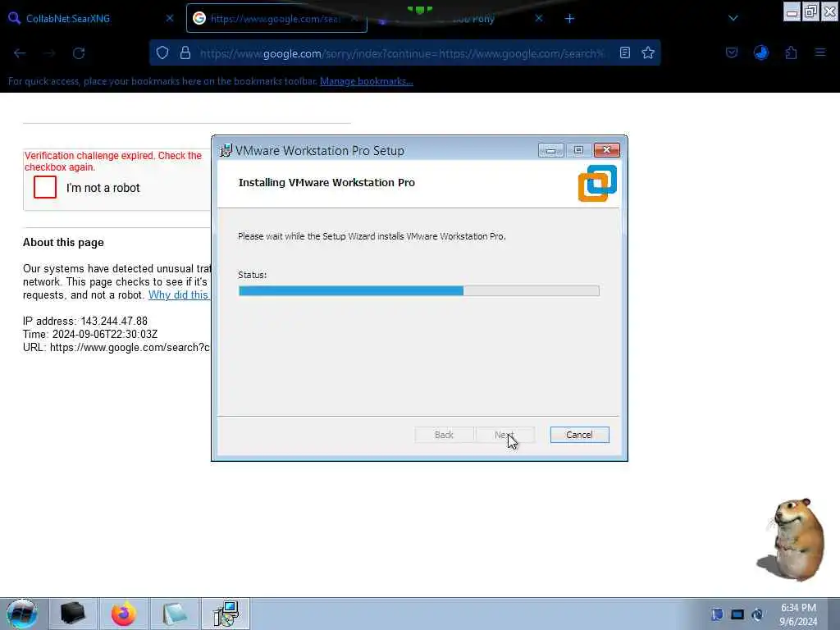
Task: Expand the list all tabs chevron
Action: coord(733,18)
